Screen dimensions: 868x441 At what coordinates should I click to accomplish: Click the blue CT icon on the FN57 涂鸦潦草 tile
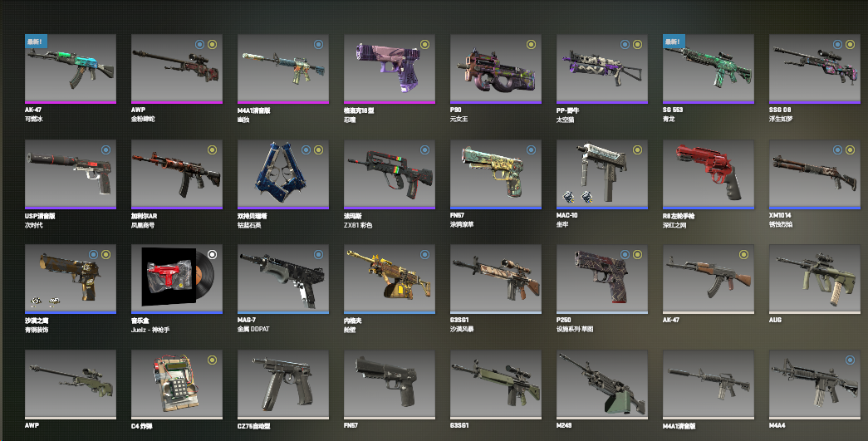tap(531, 150)
